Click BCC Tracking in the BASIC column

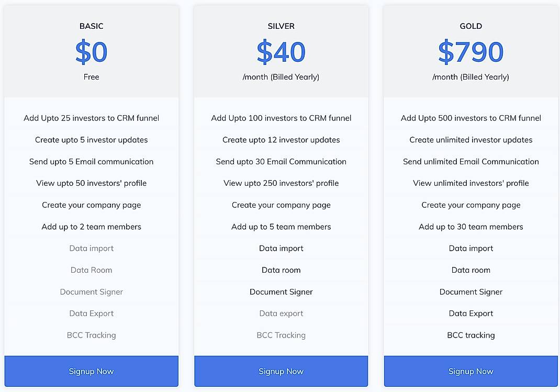(91, 335)
